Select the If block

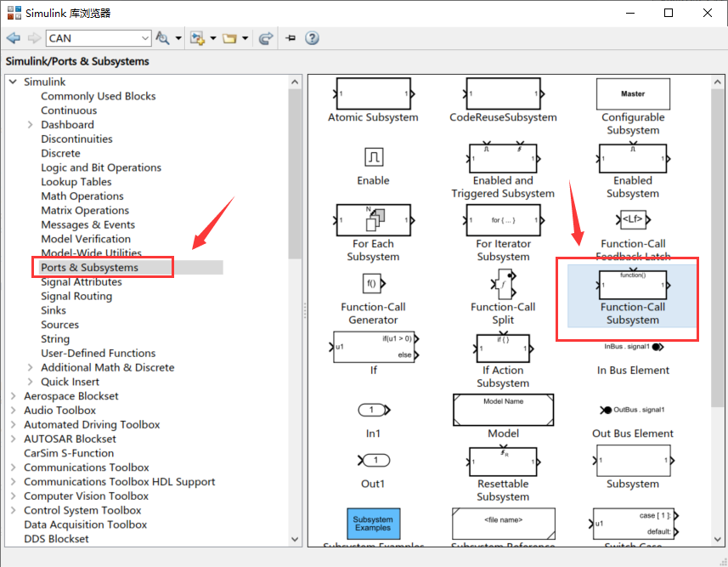coord(373,347)
